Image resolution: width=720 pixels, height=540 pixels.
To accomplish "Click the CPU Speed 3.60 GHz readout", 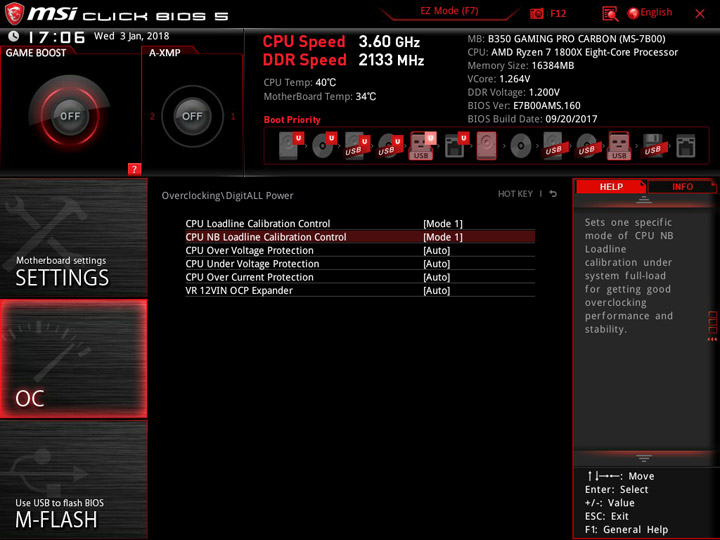I will [341, 42].
